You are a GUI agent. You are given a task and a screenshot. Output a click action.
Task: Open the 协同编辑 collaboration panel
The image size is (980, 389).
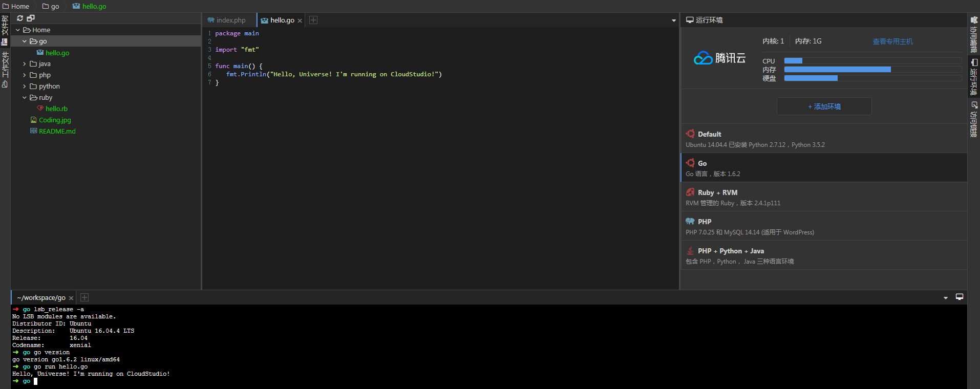coord(973,35)
